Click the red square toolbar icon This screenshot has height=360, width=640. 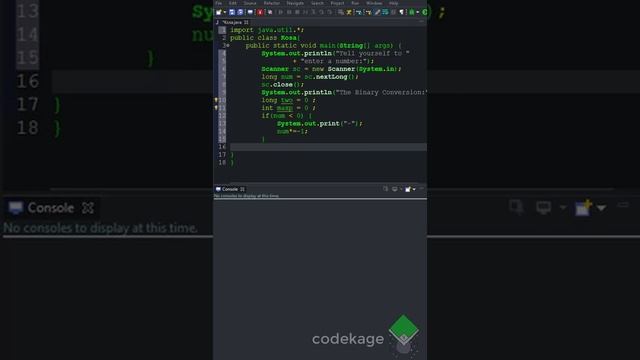pyautogui.click(x=260, y=12)
